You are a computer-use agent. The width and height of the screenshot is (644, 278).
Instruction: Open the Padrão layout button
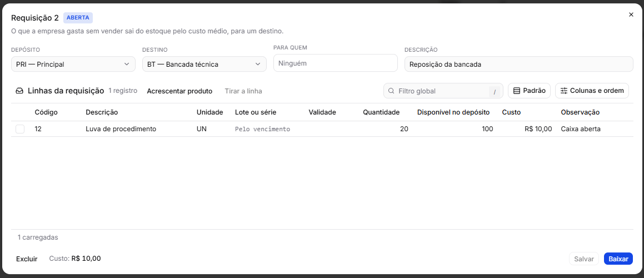(x=529, y=91)
